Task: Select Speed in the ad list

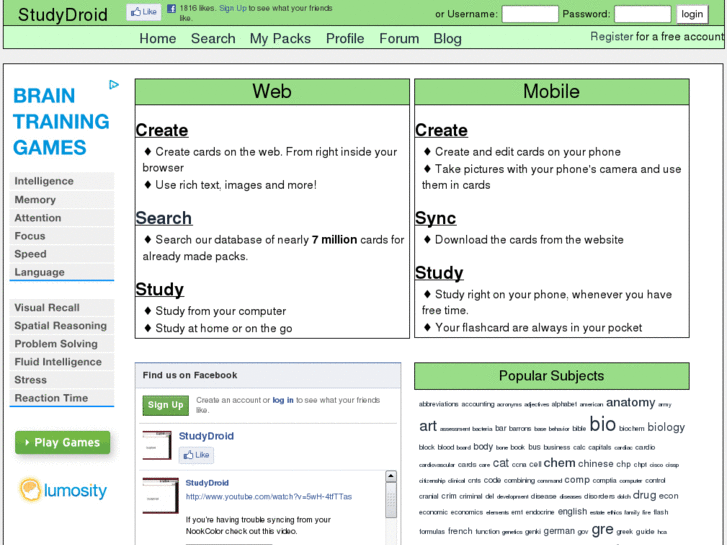Action: 62,254
